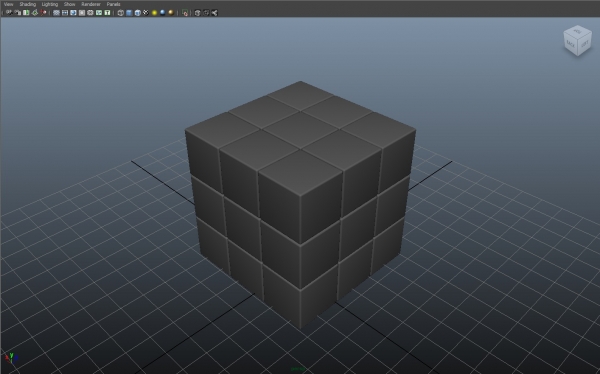The height and width of the screenshot is (374, 600).
Task: Toggle the Safe Title overlay
Action: coord(107,13)
